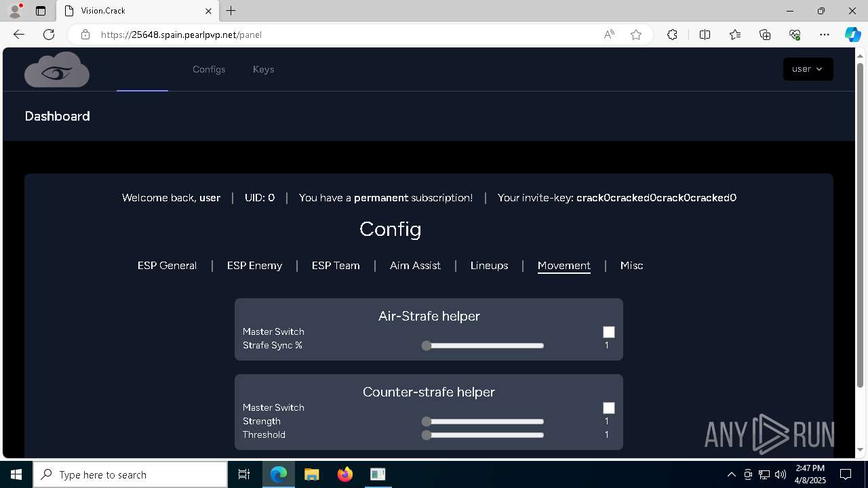Adjust the Threshold slider
The image size is (868, 488).
point(483,435)
